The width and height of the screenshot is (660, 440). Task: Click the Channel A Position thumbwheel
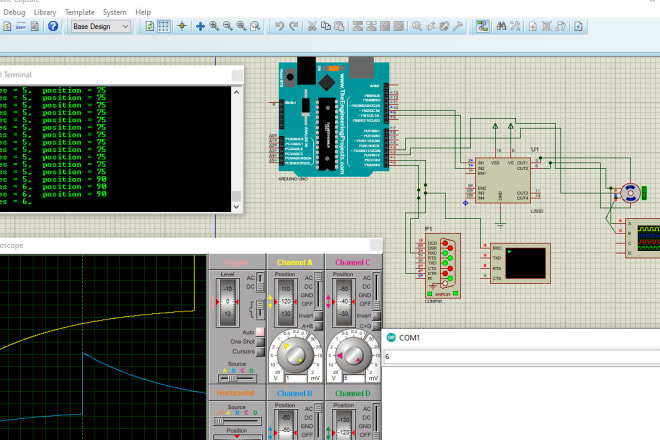tap(285, 302)
